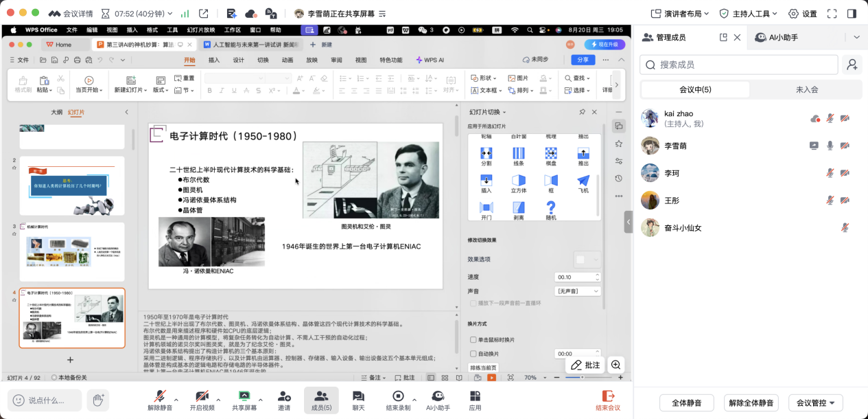Open the 聊天 chat panel
This screenshot has height=419, width=868.
pos(358,396)
